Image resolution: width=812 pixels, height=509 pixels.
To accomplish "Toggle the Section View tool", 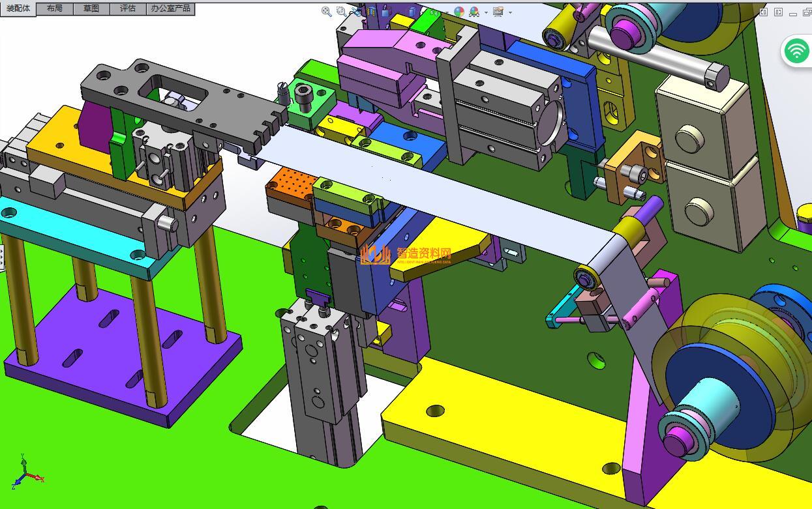I will click(371, 11).
